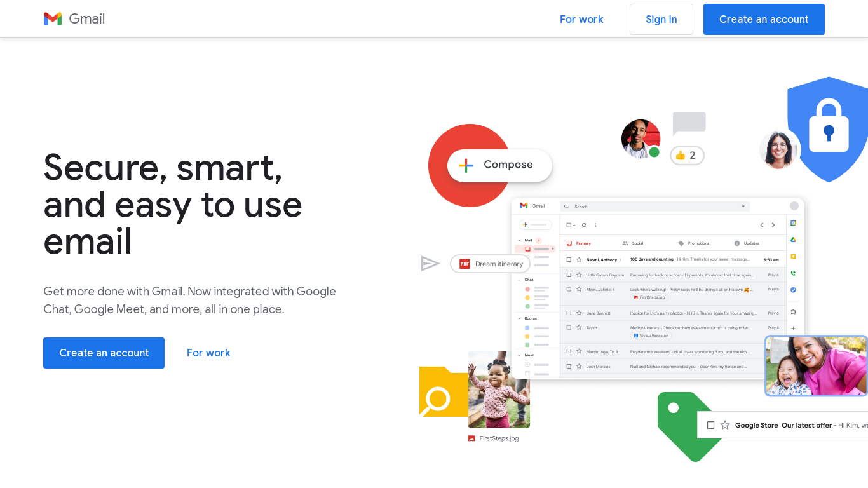Select the June Bennett email checkbox

569,313
